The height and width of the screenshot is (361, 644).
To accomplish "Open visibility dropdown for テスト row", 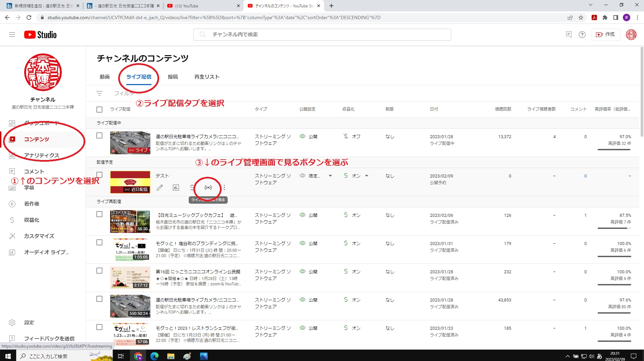I will [330, 176].
